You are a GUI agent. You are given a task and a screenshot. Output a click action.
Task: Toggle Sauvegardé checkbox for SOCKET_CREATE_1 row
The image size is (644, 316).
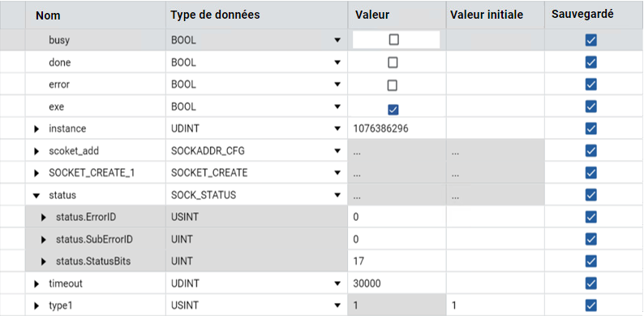tap(591, 173)
